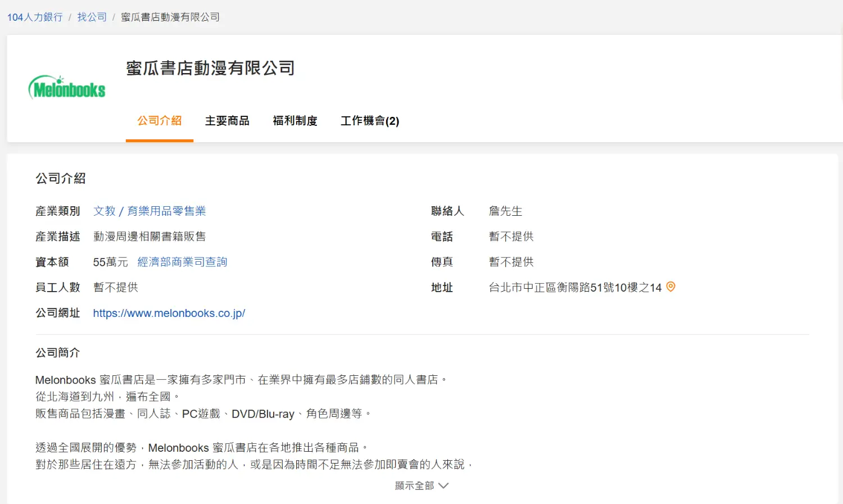Open the 經濟部商業司查詢 link

click(x=182, y=262)
